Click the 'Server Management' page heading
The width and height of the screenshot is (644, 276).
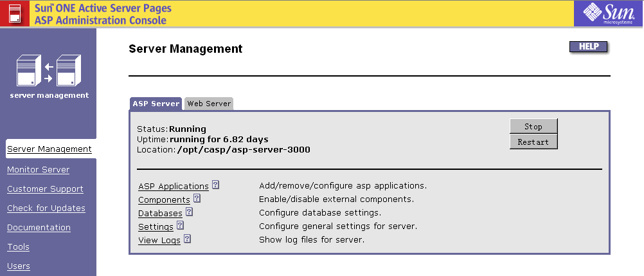click(x=186, y=48)
